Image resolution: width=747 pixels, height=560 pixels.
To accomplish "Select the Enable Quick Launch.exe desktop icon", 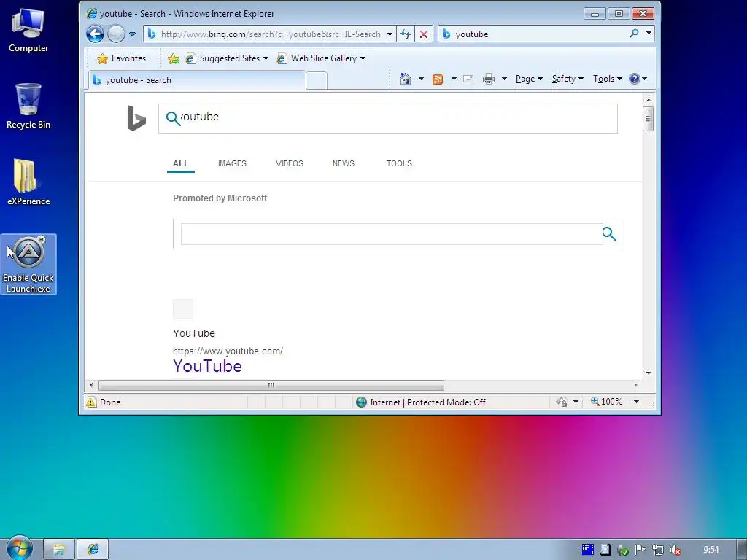I will (28, 264).
